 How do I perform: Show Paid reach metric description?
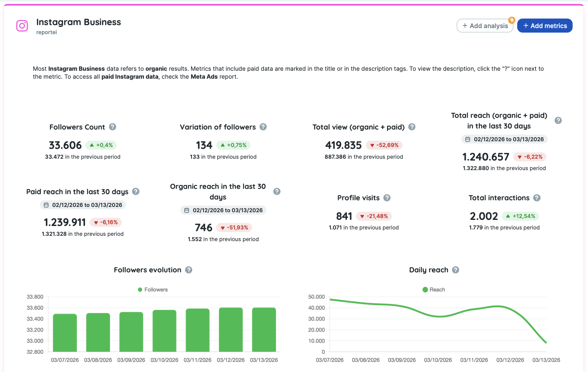[136, 192]
